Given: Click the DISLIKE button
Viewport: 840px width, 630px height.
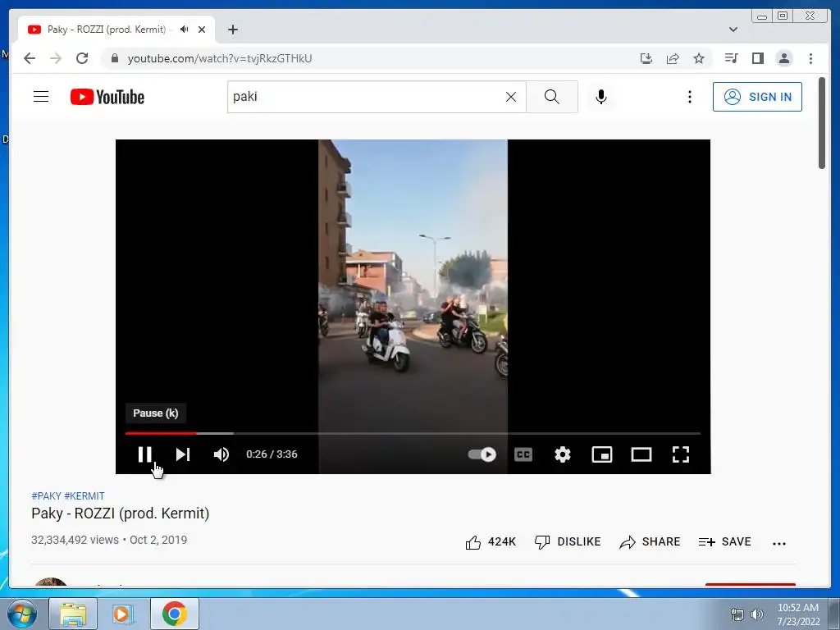Looking at the screenshot, I should tap(568, 542).
